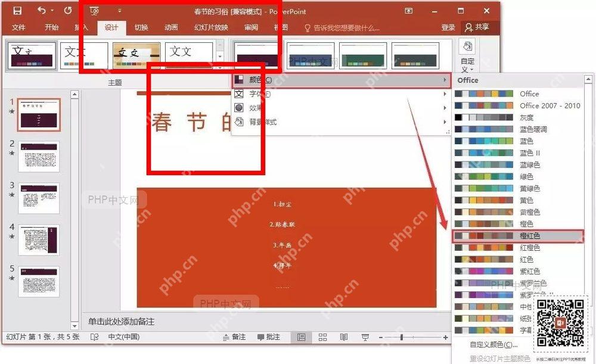The image size is (596, 364).
Task: Start Slide Show from status bar icon
Action: tap(365, 337)
